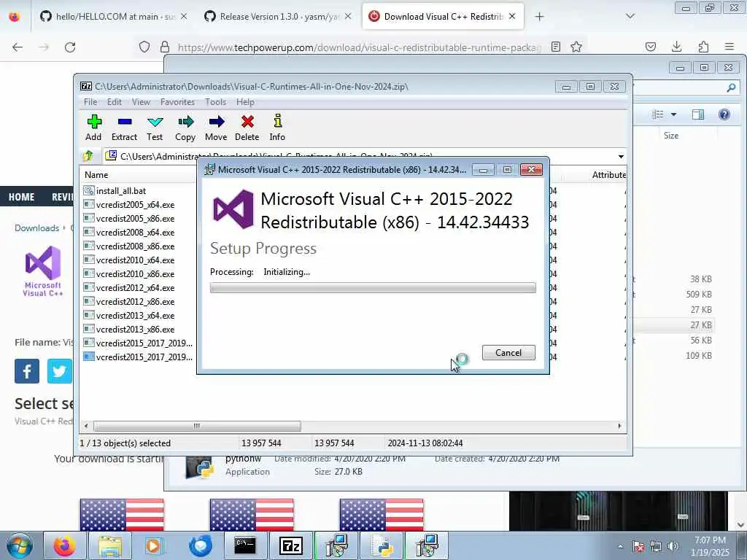Image resolution: width=747 pixels, height=560 pixels.
Task: Open the Windows Start menu
Action: click(x=19, y=545)
